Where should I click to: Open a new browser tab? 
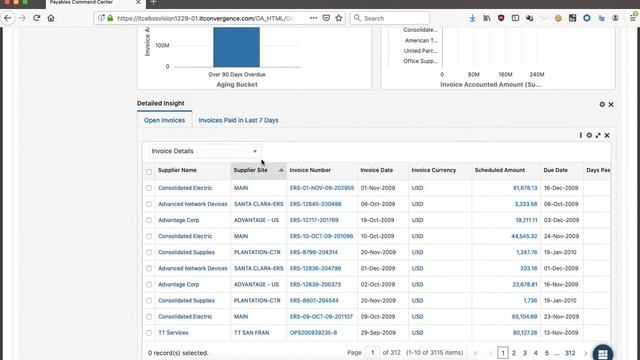coord(153,2)
